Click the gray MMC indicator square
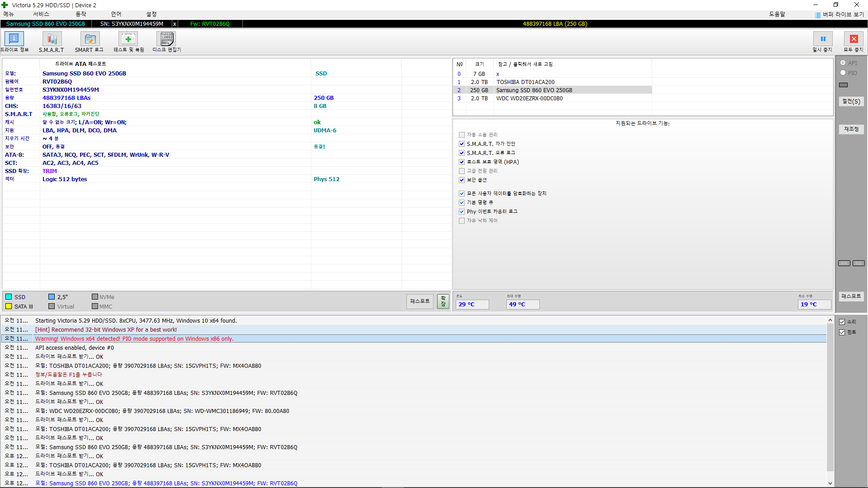The image size is (868, 488). pyautogui.click(x=95, y=306)
